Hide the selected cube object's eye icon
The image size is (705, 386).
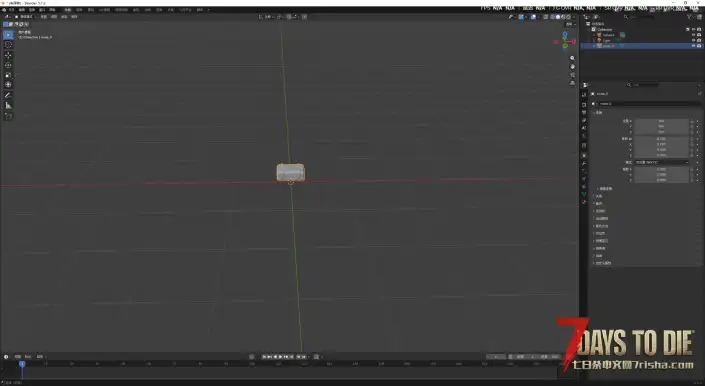693,46
